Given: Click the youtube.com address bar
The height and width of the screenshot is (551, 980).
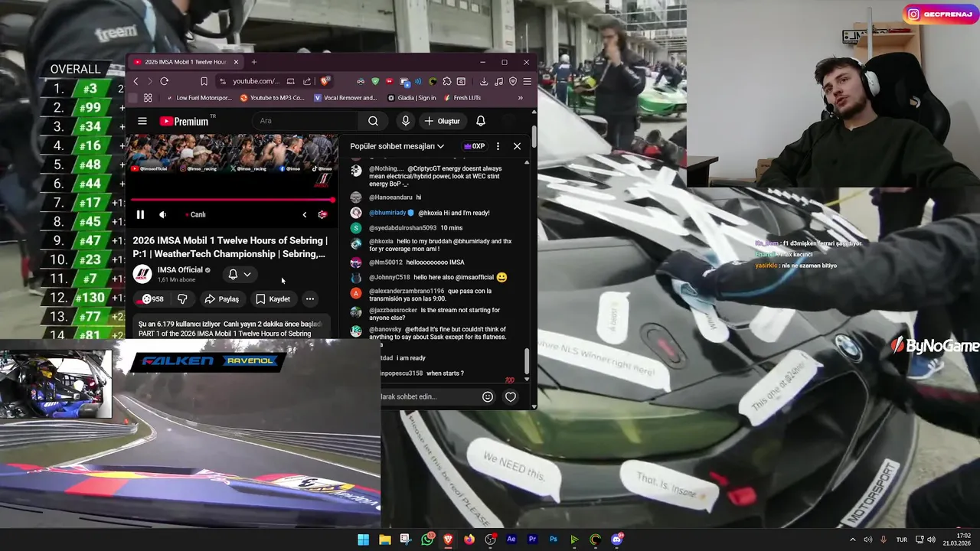Looking at the screenshot, I should pyautogui.click(x=256, y=81).
